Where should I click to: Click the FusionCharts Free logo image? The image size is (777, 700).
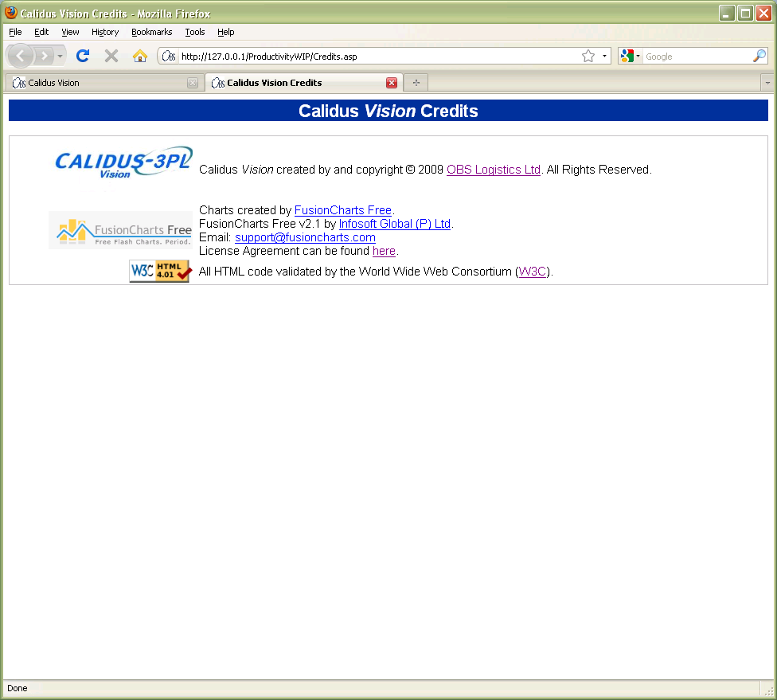(121, 230)
